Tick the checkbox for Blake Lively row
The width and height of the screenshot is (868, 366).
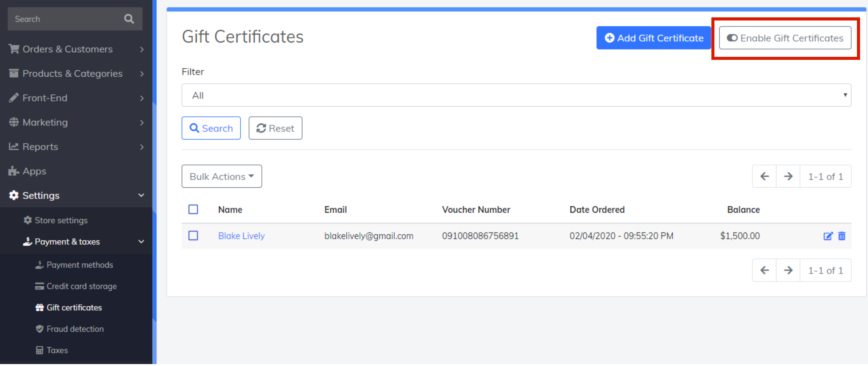coord(193,236)
